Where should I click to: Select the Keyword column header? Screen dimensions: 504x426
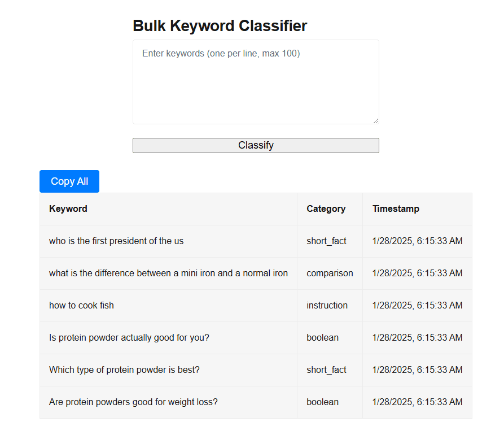pos(68,208)
